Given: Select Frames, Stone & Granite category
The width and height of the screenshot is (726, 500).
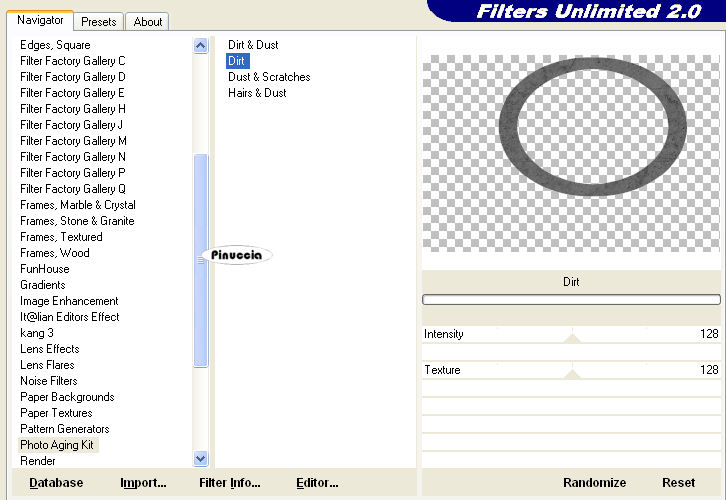Looking at the screenshot, I should pyautogui.click(x=77, y=221).
